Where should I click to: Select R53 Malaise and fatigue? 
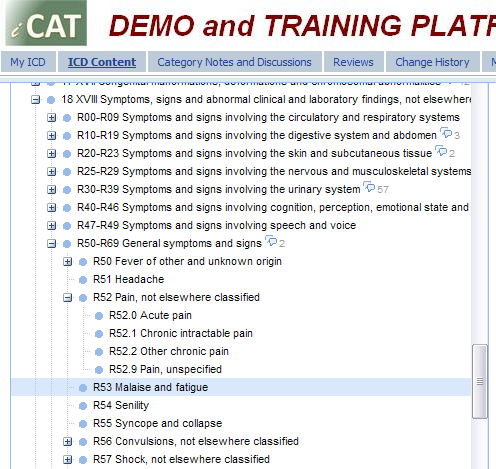pyautogui.click(x=150, y=387)
